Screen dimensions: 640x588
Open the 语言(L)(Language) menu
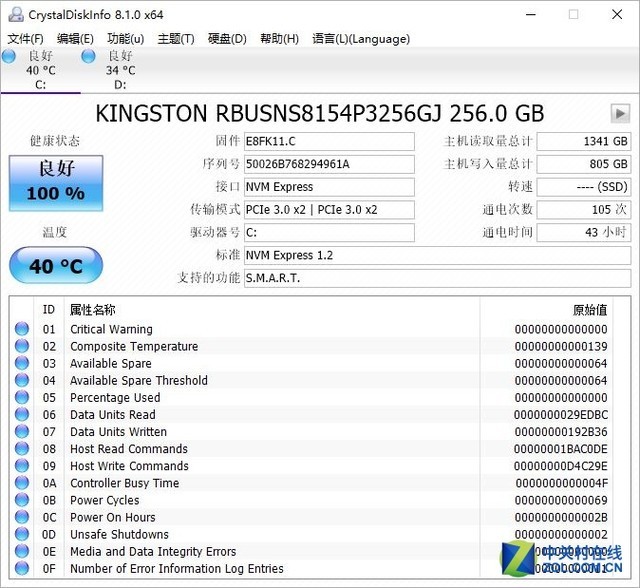coord(361,39)
